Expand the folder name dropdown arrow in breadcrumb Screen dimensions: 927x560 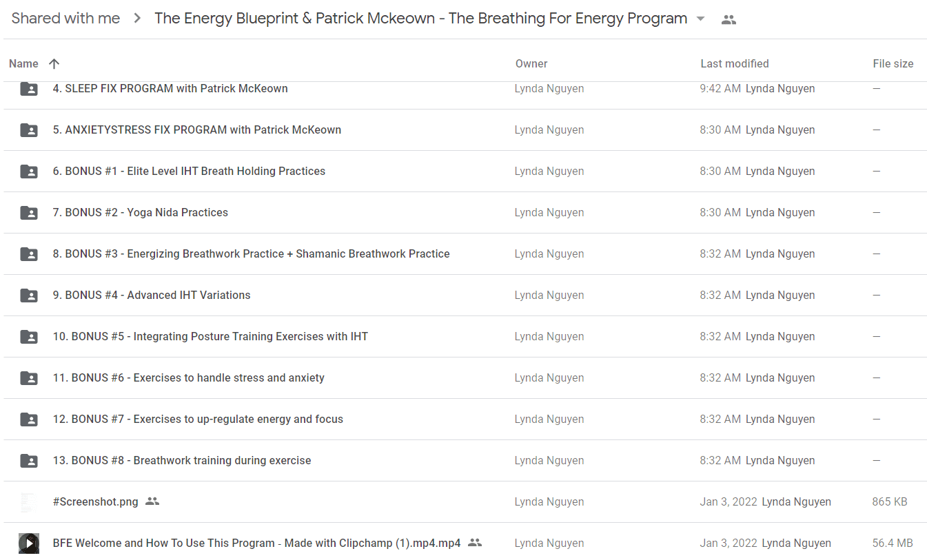click(701, 19)
